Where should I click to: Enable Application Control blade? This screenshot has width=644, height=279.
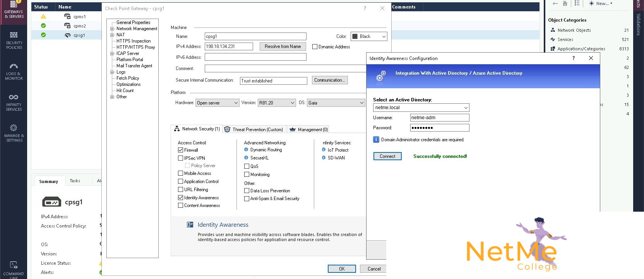[180, 181]
